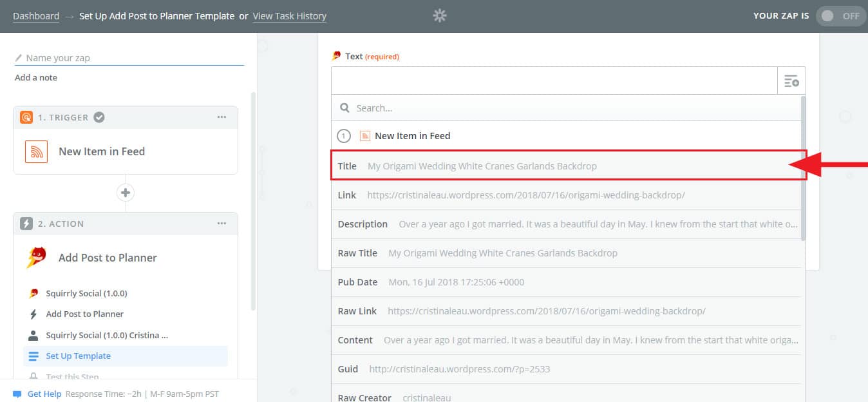Select Set Up Template substep

(125, 356)
